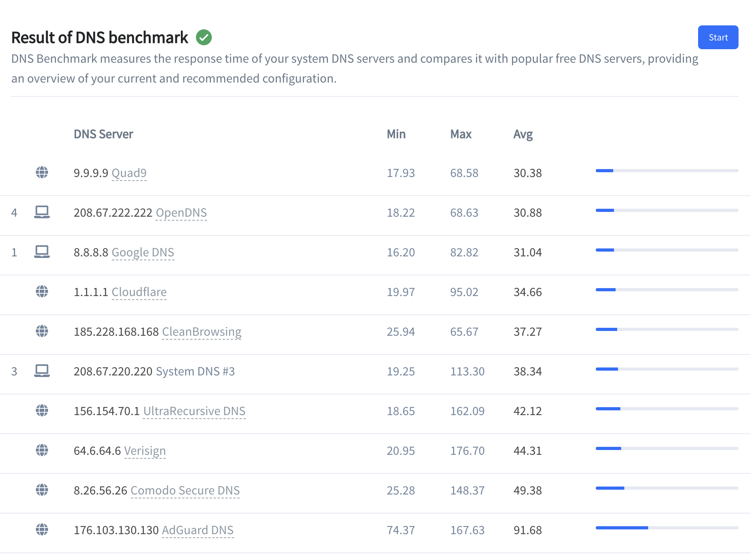Screen dimensions: 756x554
Task: Click the Max column header
Action: (x=461, y=134)
